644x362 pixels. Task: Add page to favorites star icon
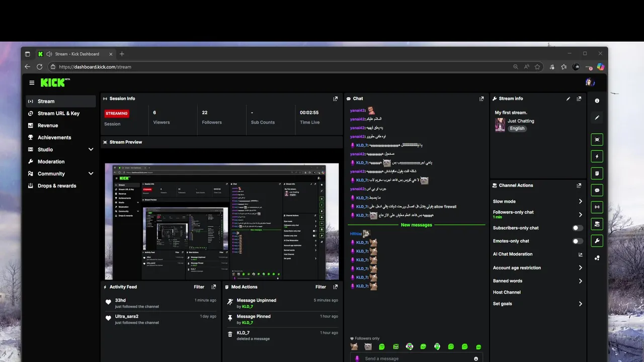coord(537,67)
